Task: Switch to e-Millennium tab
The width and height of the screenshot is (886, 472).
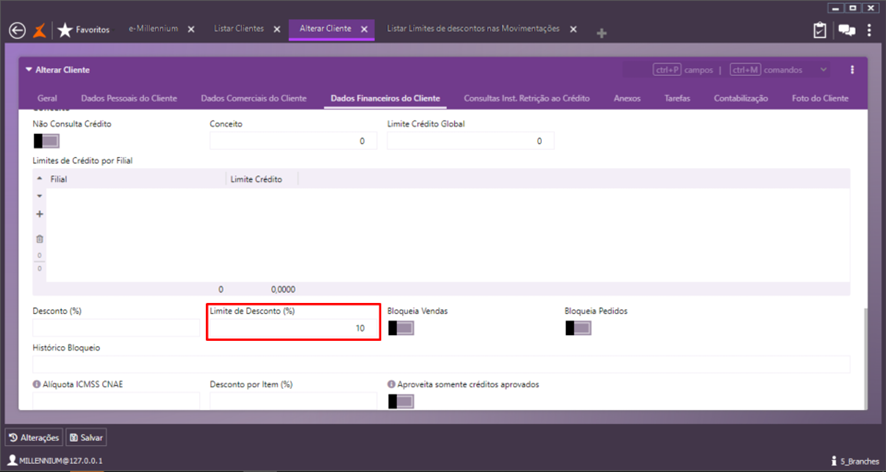Action: [x=153, y=29]
